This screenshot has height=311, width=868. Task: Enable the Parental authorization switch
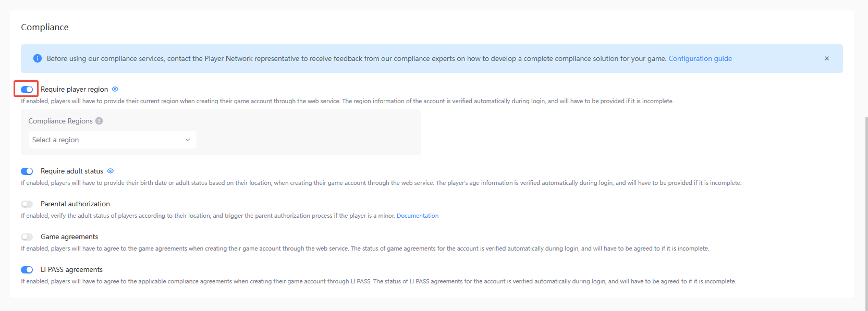27,204
